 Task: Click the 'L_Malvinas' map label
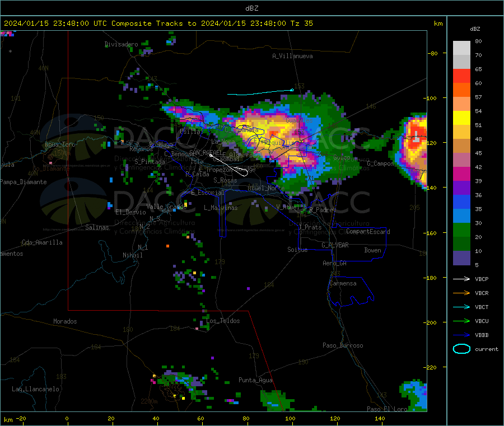pos(221,208)
